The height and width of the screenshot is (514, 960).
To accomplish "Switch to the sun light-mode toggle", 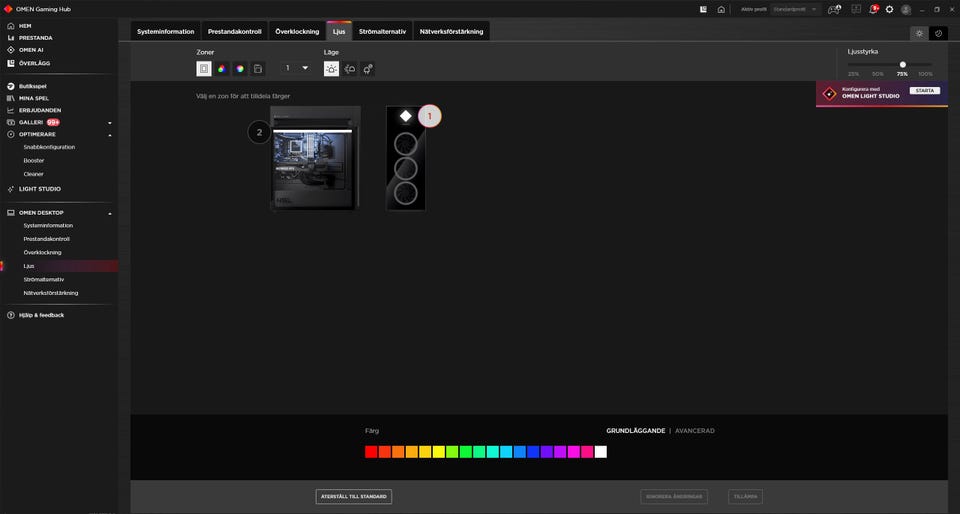I will (x=919, y=33).
